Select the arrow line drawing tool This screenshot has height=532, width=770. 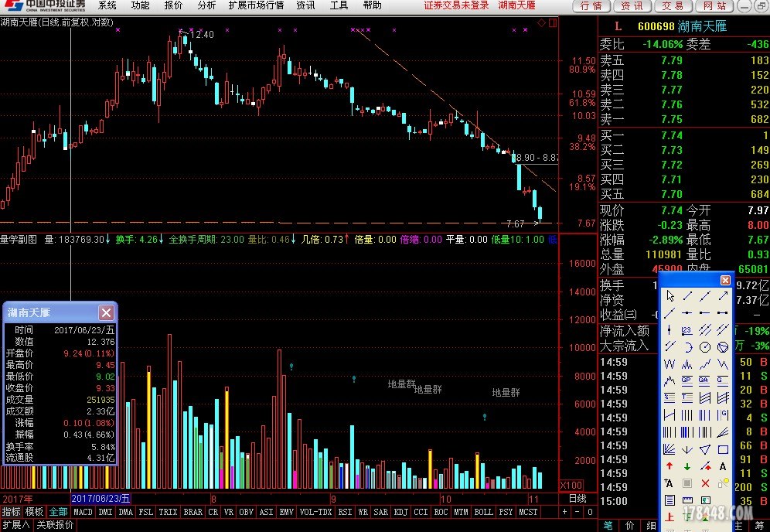click(x=724, y=295)
